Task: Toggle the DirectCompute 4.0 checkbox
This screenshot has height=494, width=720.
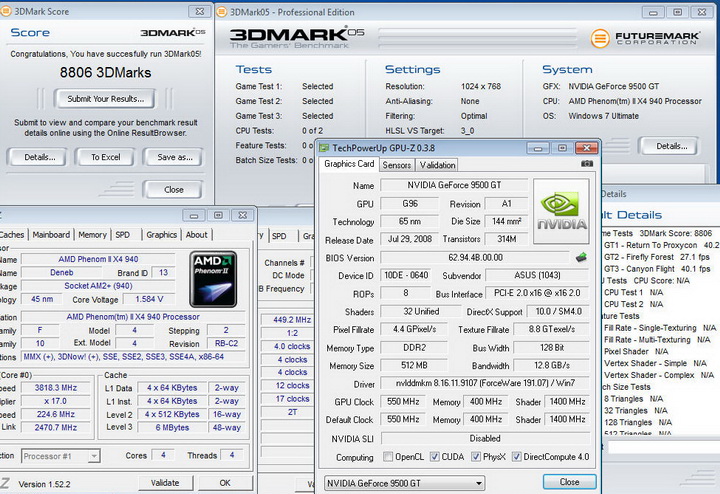Action: [x=517, y=456]
